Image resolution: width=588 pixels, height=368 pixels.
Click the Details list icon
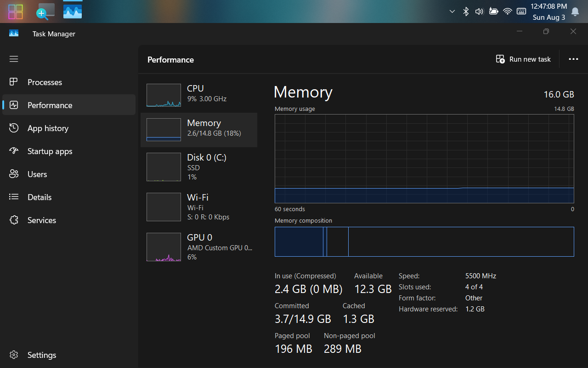[x=14, y=197]
